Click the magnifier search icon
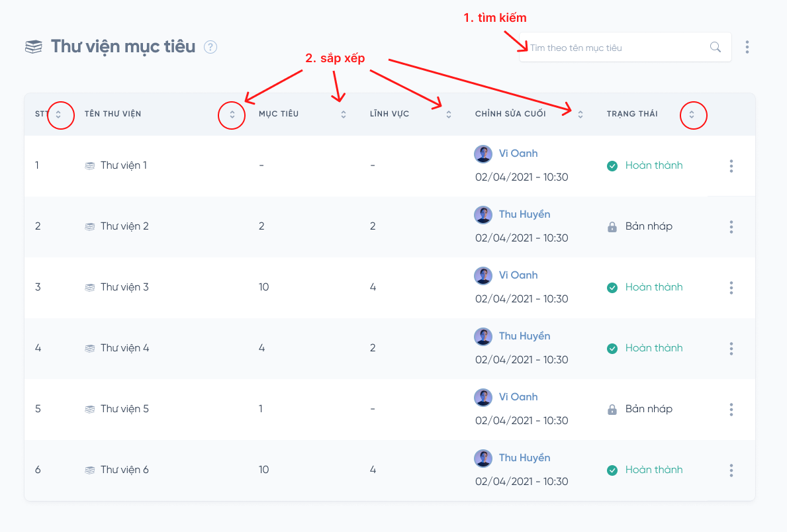Image resolution: width=787 pixels, height=532 pixels. click(716, 47)
